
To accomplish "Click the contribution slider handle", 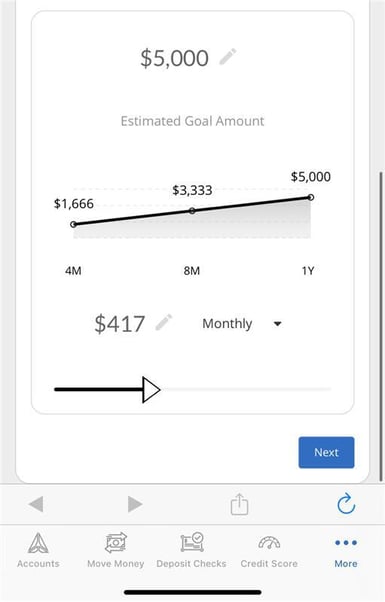I will 151,389.
